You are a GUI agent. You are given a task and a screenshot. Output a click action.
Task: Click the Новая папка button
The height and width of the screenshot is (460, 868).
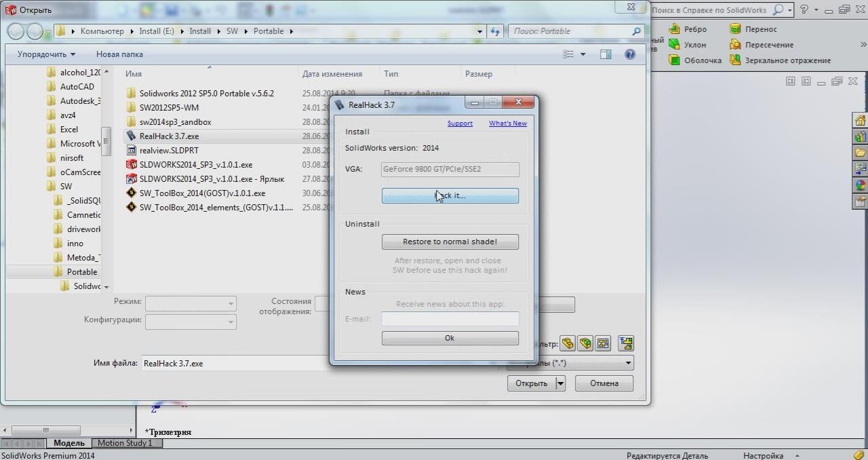pyautogui.click(x=119, y=54)
